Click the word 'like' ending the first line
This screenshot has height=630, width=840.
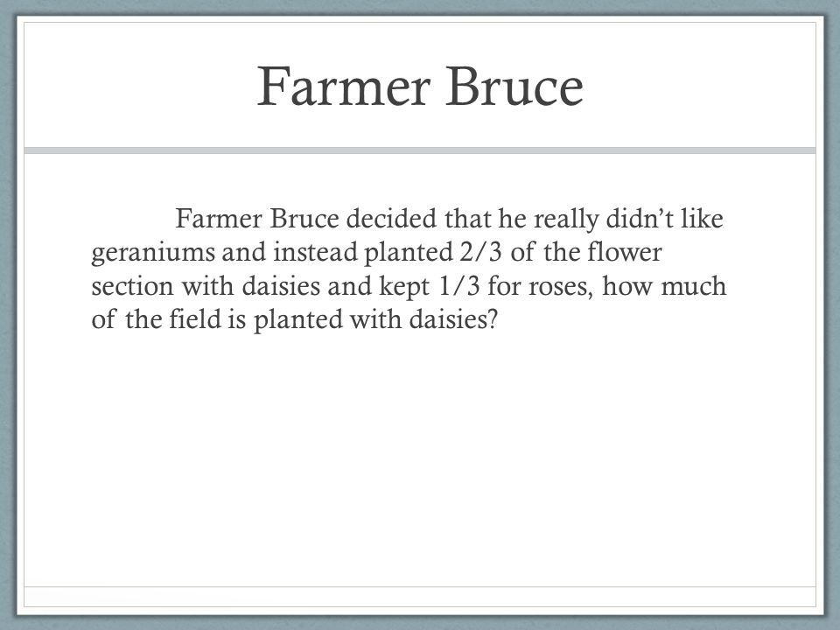pyautogui.click(x=702, y=219)
